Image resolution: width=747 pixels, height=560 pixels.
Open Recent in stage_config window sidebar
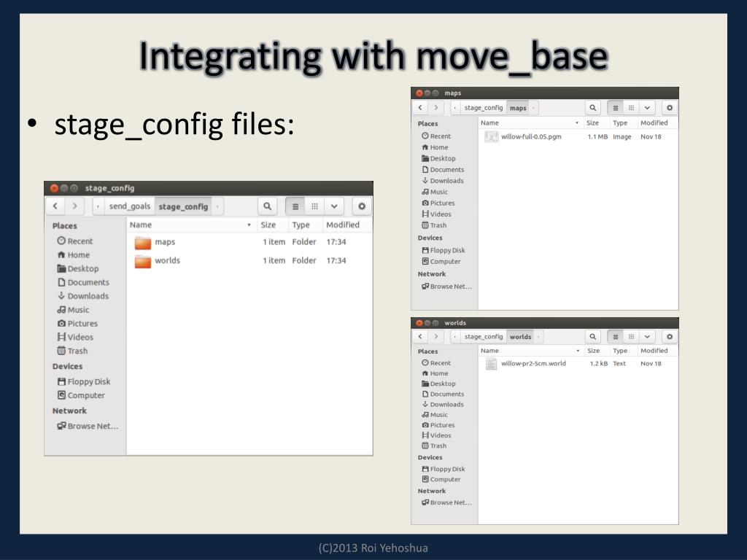(x=75, y=241)
